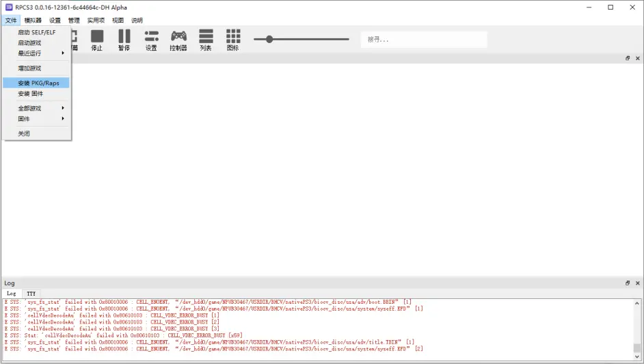Minimize the RPCS3 window
This screenshot has width=644, height=364.
pos(589,8)
